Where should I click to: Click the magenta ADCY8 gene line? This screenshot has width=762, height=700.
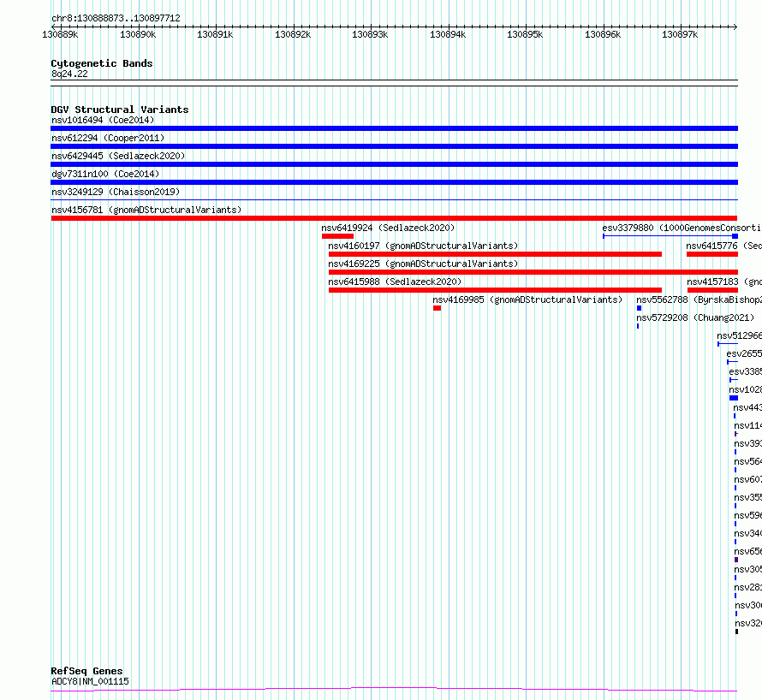tap(394, 689)
